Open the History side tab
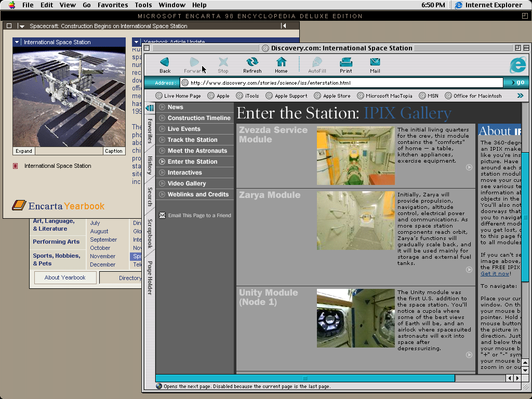 [150, 165]
